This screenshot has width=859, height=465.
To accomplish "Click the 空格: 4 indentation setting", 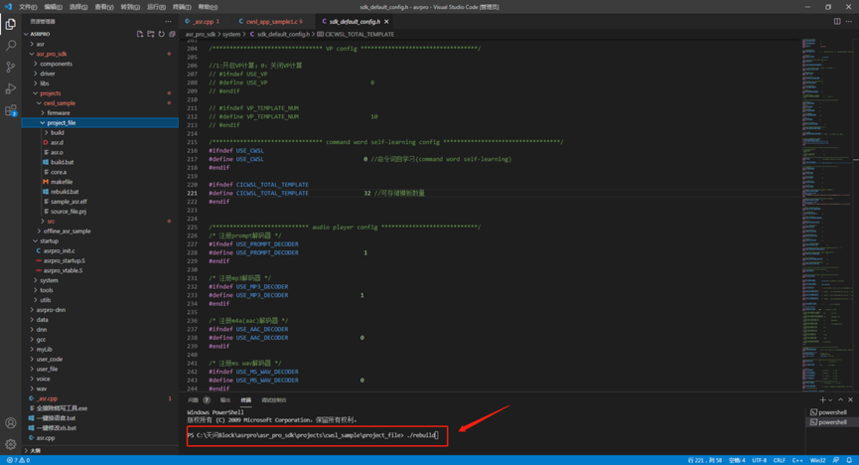I will coord(737,460).
